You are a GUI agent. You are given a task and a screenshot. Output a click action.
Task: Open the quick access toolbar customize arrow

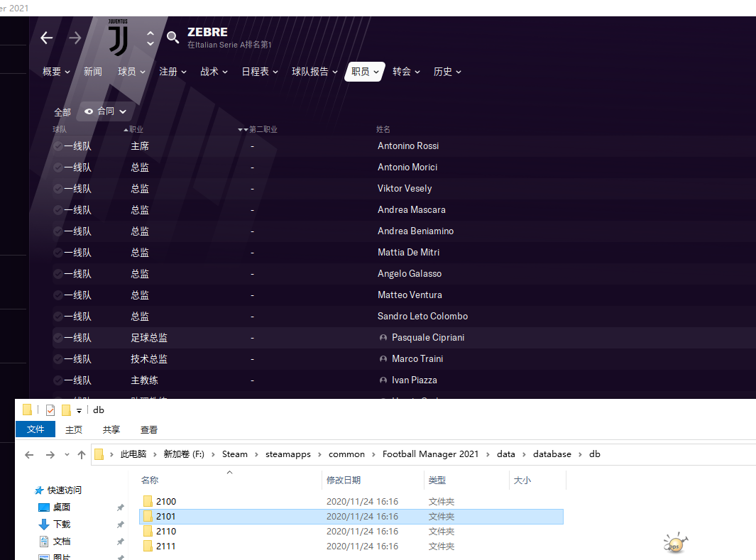(x=79, y=411)
